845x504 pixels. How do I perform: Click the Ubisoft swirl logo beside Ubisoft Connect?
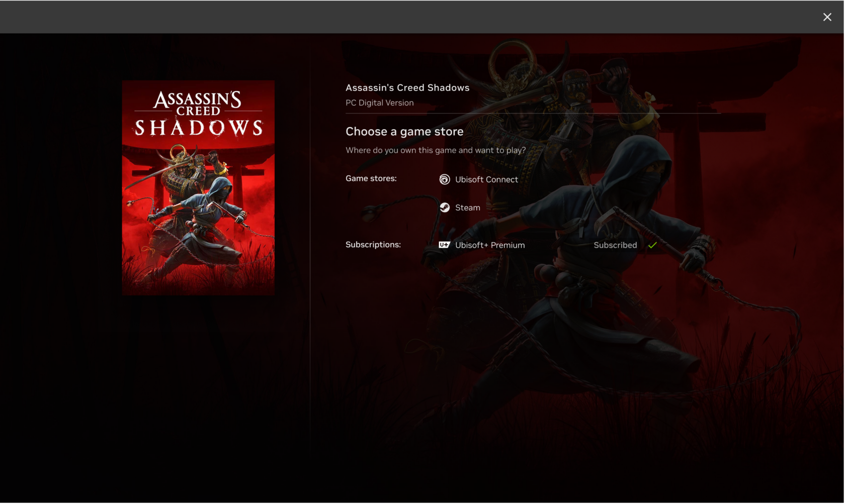tap(445, 179)
